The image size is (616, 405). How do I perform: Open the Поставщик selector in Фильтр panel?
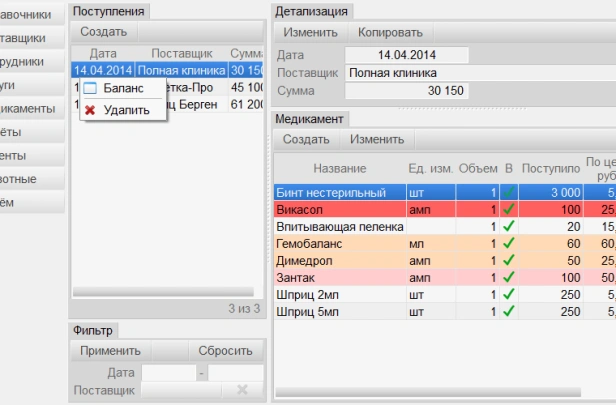180,390
